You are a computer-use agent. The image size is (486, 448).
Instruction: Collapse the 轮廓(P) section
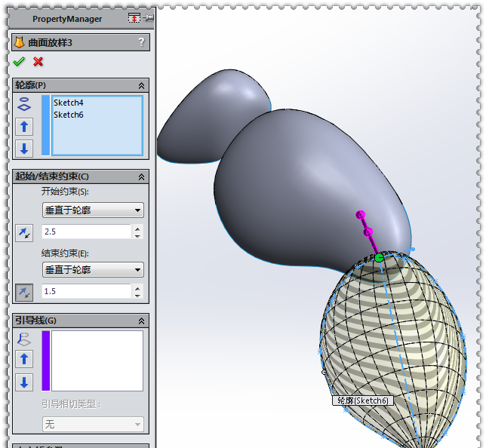[x=141, y=86]
